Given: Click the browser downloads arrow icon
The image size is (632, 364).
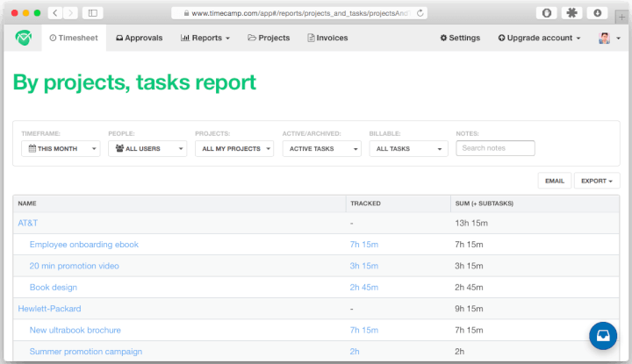Looking at the screenshot, I should [x=597, y=13].
